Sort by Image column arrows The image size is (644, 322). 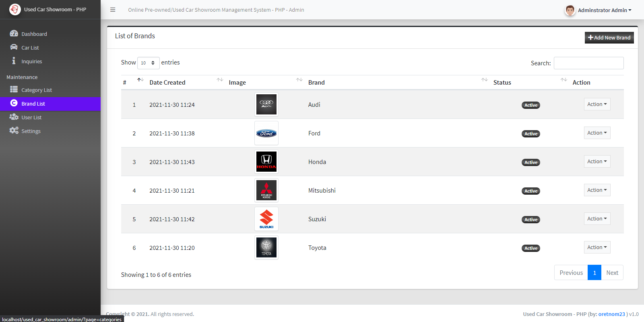coord(299,80)
